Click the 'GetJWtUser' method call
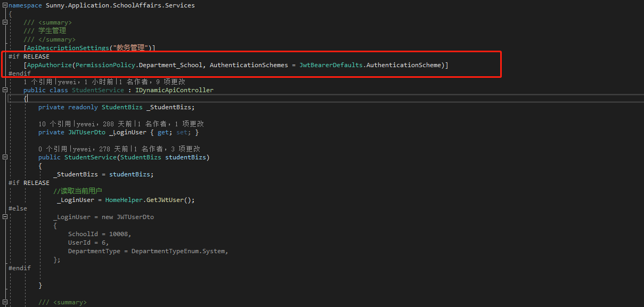Viewport: 644px width, 307px height. click(165, 200)
